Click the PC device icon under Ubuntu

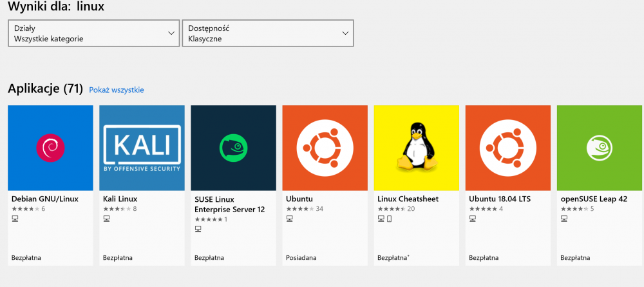289,219
